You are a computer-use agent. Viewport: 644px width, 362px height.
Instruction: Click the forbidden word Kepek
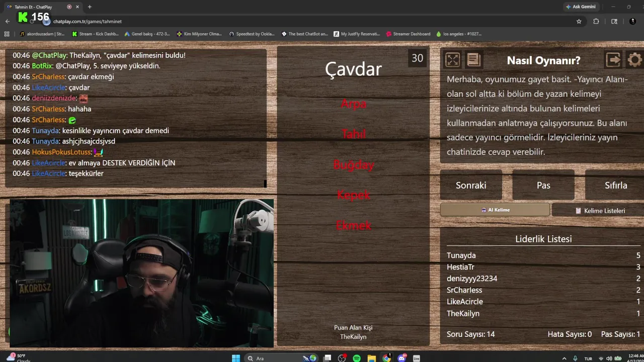tap(353, 195)
